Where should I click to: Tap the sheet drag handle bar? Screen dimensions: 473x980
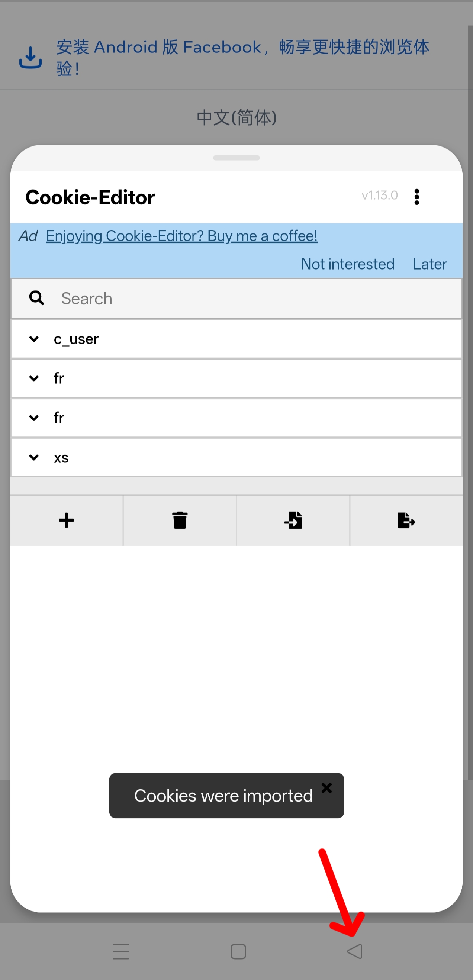pyautogui.click(x=236, y=158)
